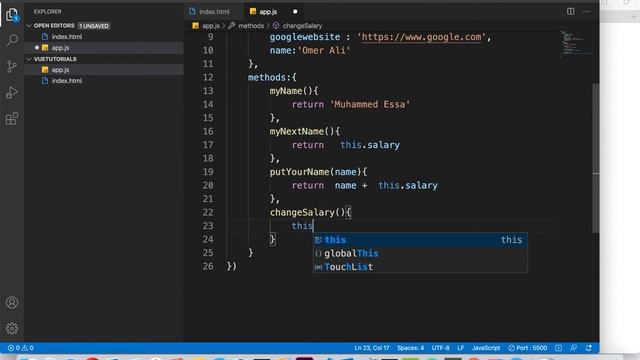The image size is (640, 360).
Task: Choose globalThis from suggestion list
Action: point(420,253)
